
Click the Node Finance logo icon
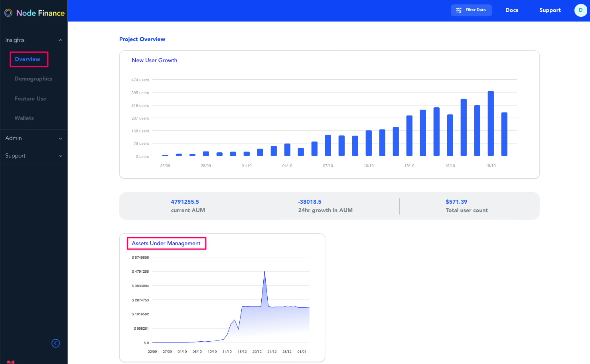8,13
